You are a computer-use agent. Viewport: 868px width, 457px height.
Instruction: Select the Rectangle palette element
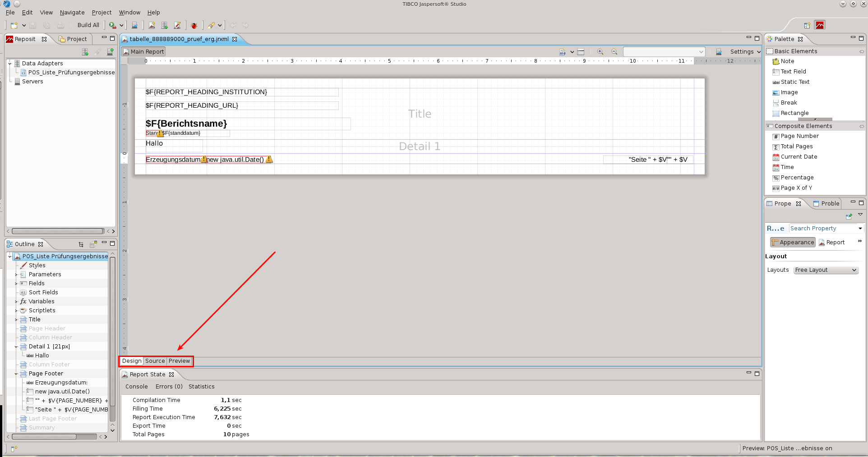[794, 113]
